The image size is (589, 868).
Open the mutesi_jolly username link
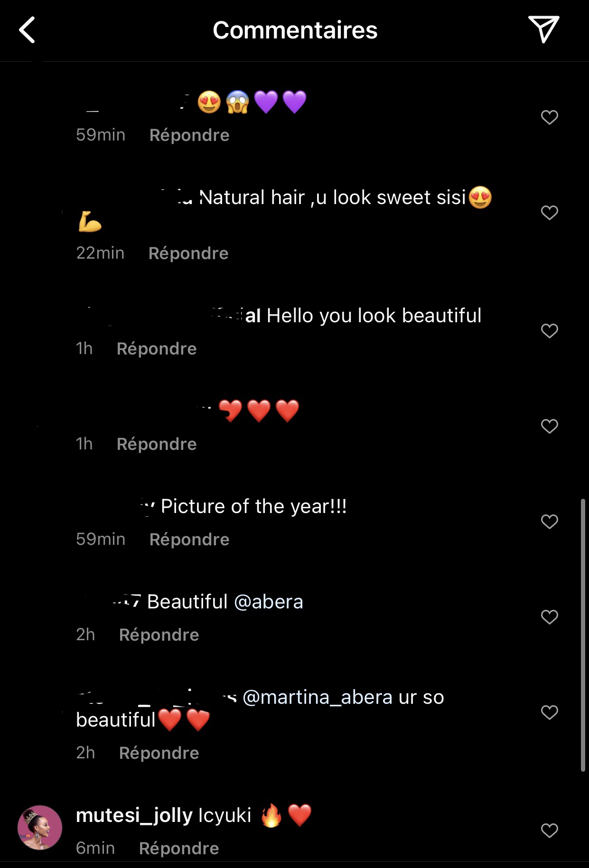point(134,815)
